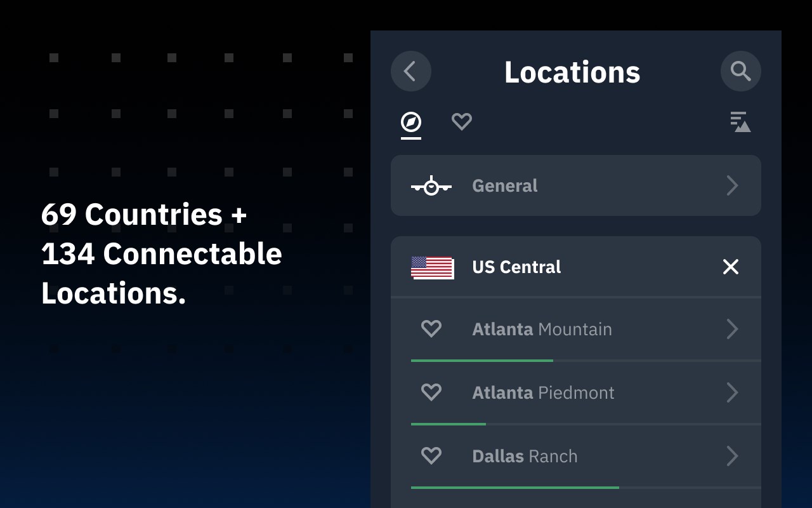Viewport: 812px width, 508px height.
Task: Open Atlanta Mountain chevron arrow
Action: click(732, 329)
